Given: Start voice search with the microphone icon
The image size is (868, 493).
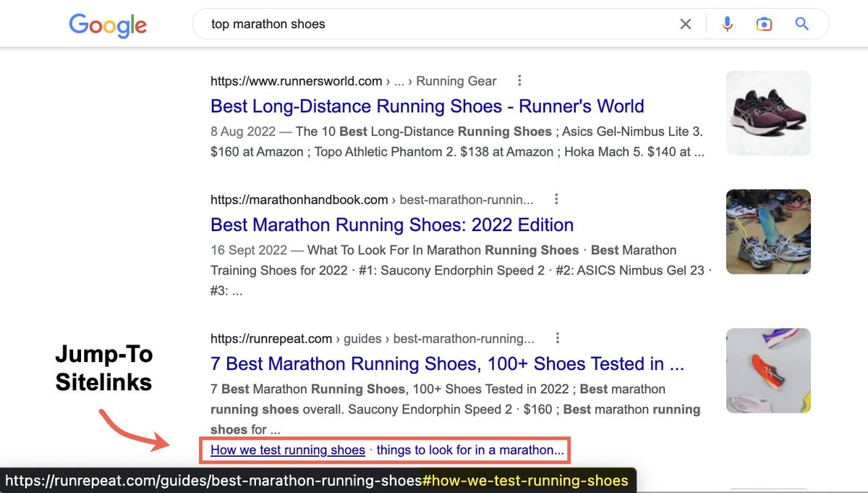Looking at the screenshot, I should [x=727, y=24].
